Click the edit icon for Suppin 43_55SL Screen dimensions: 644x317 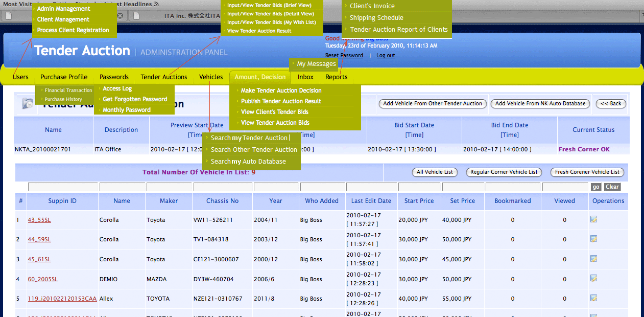[593, 219]
